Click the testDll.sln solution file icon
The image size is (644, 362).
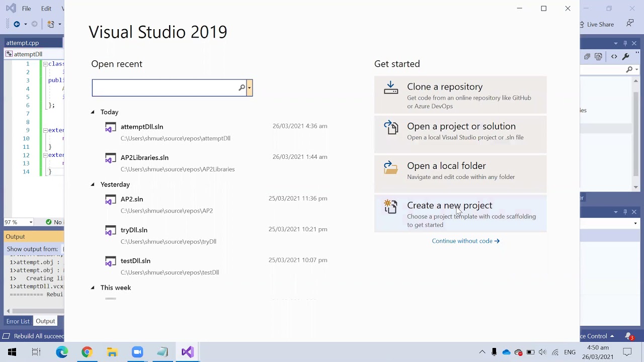[110, 261]
